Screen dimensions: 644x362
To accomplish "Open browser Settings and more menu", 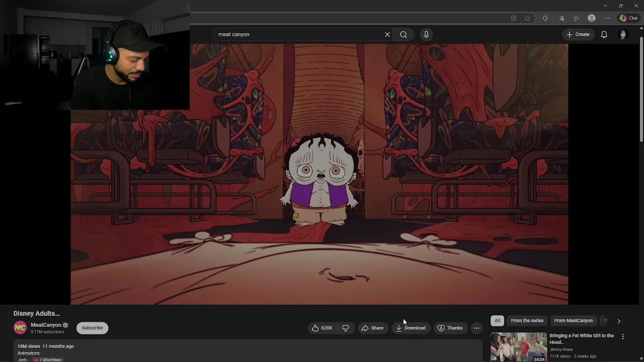I will 607,18.
